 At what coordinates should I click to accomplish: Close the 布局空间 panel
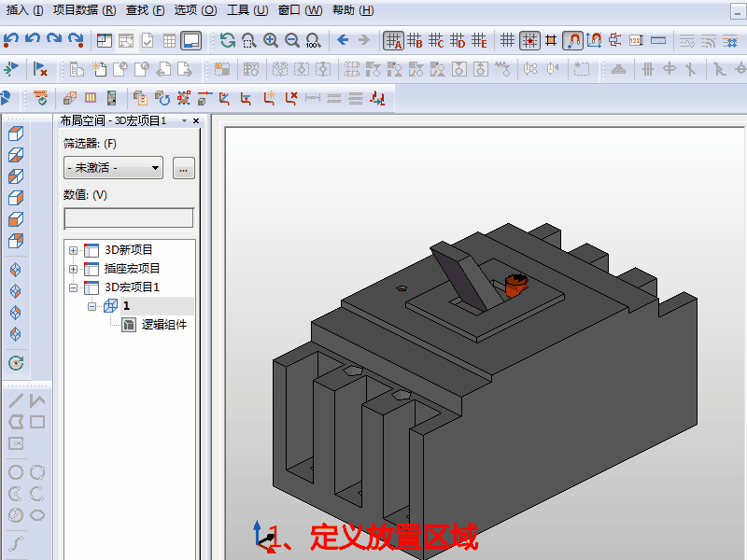coord(196,121)
